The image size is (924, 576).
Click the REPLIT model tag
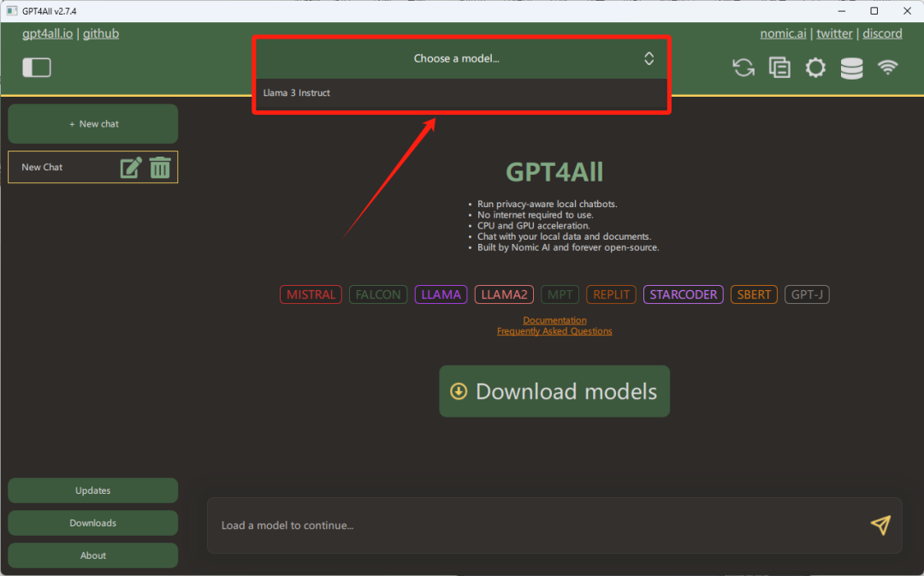tap(611, 294)
